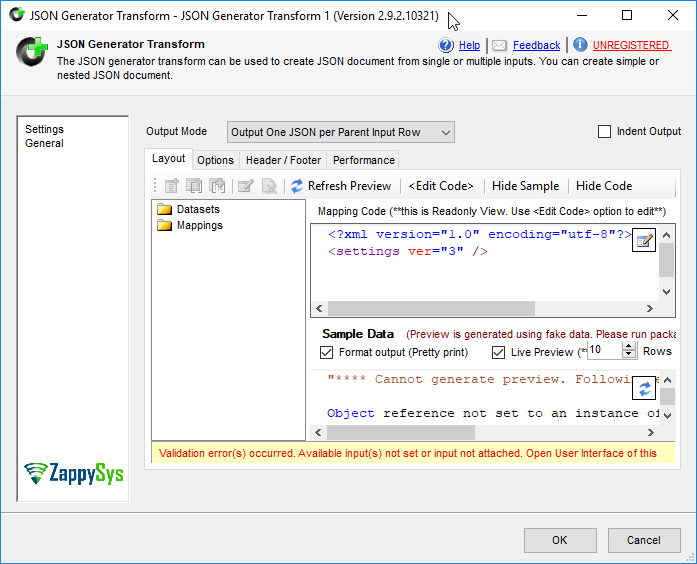The image size is (697, 564).
Task: Click the third toolbar icon left of edit
Action: (217, 186)
